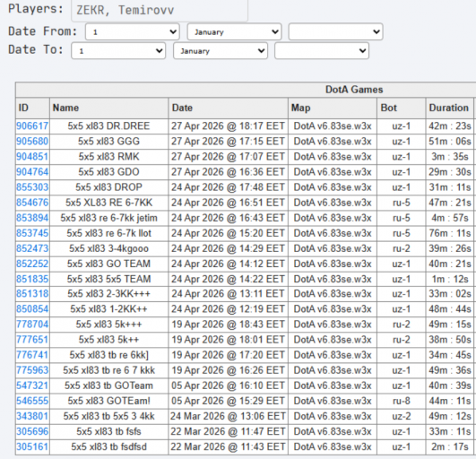Sort by the Duration column header
Viewport: 476px width, 459px height.
[449, 108]
